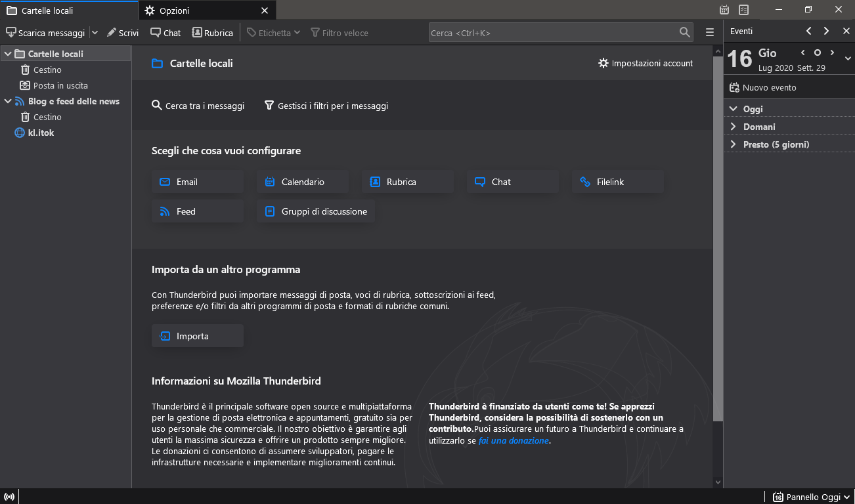Open the fai una donazione link
This screenshot has width=855, height=504.
point(514,441)
